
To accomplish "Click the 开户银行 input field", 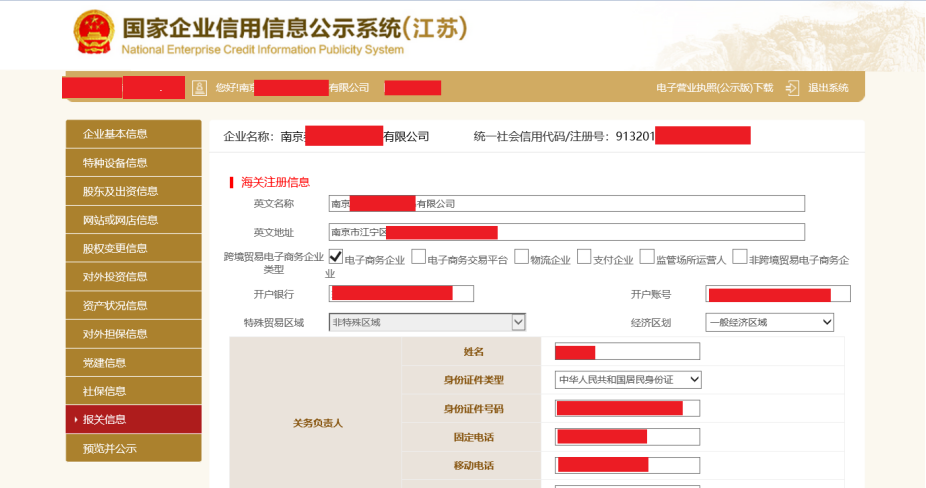I will (401, 294).
